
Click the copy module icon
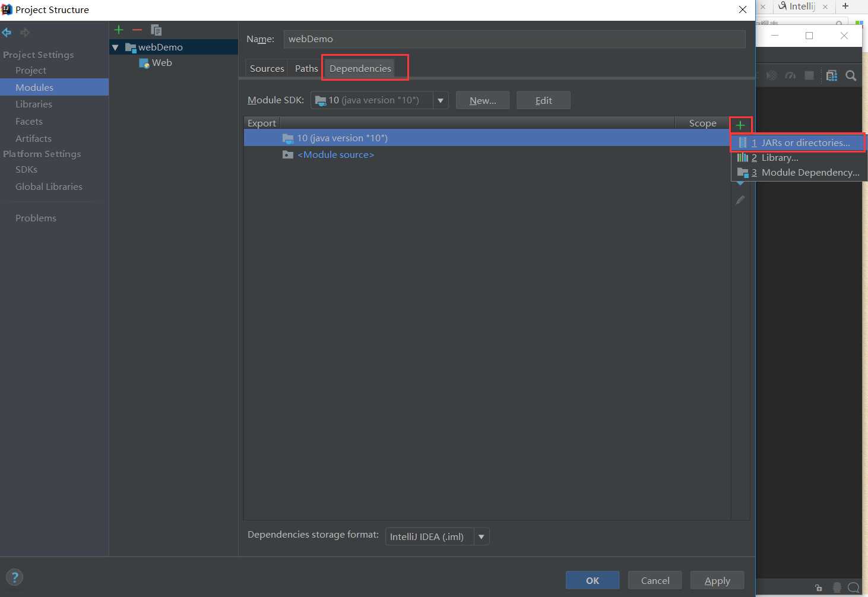pos(156,30)
